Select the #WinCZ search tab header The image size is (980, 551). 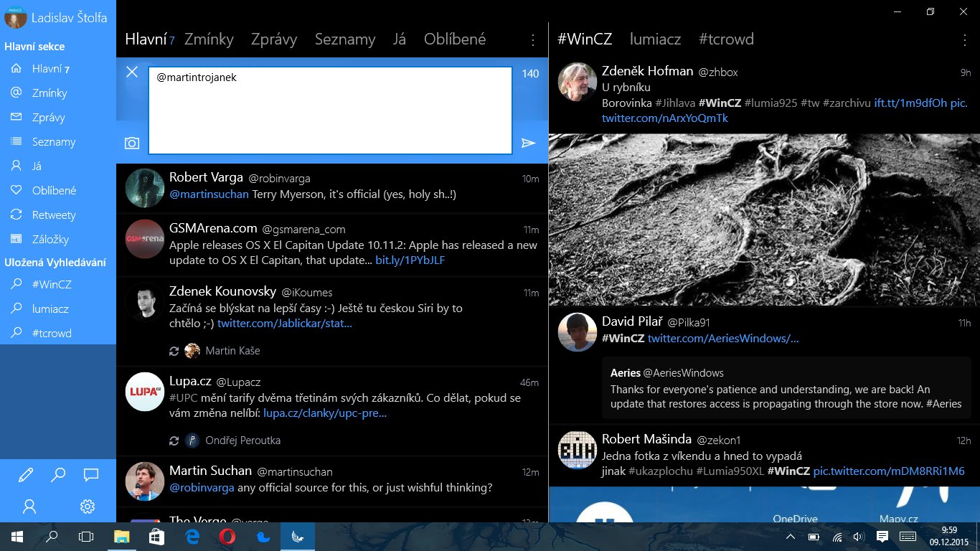click(585, 39)
